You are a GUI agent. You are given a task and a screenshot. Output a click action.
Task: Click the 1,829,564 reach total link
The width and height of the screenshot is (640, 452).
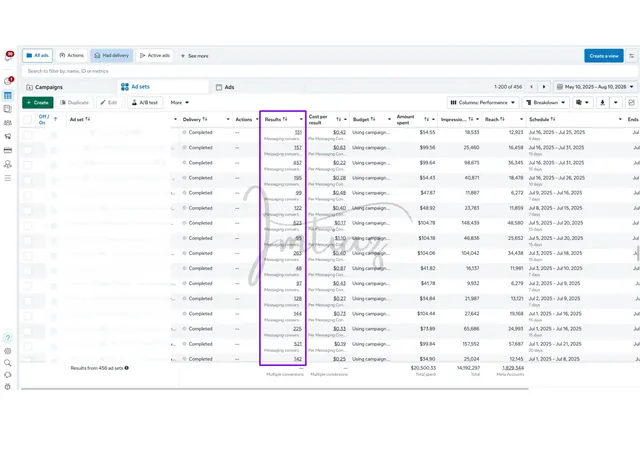click(x=513, y=368)
